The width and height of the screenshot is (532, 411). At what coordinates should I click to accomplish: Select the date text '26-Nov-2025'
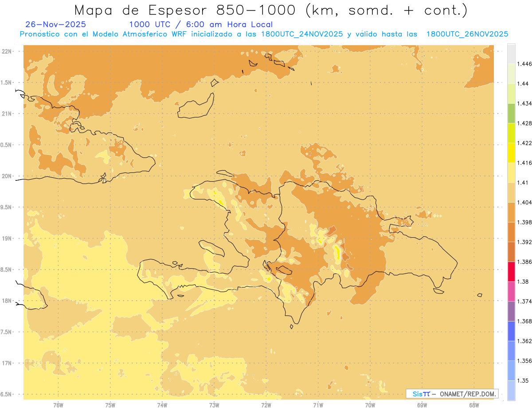(x=56, y=25)
